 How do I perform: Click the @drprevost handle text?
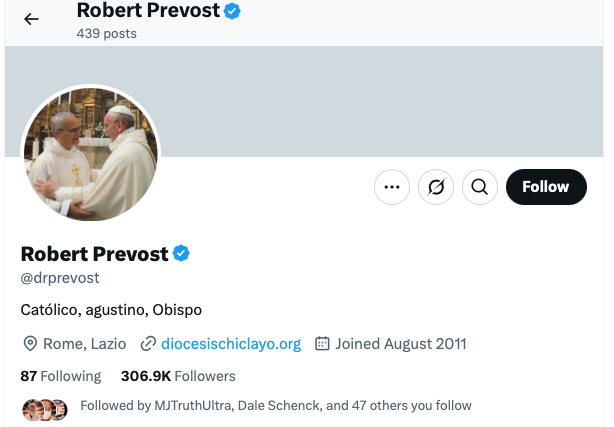pos(60,277)
